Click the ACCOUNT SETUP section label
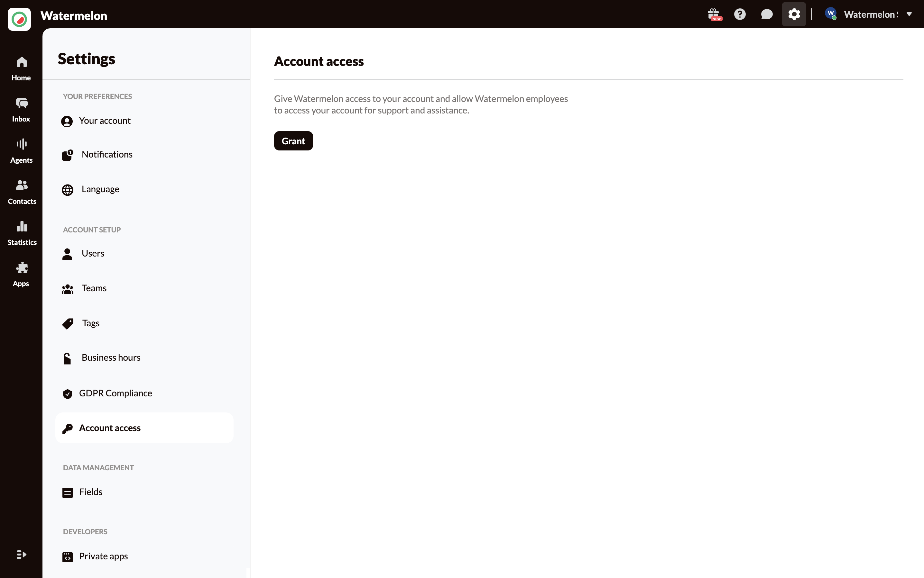Viewport: 924px width, 578px height. point(92,230)
